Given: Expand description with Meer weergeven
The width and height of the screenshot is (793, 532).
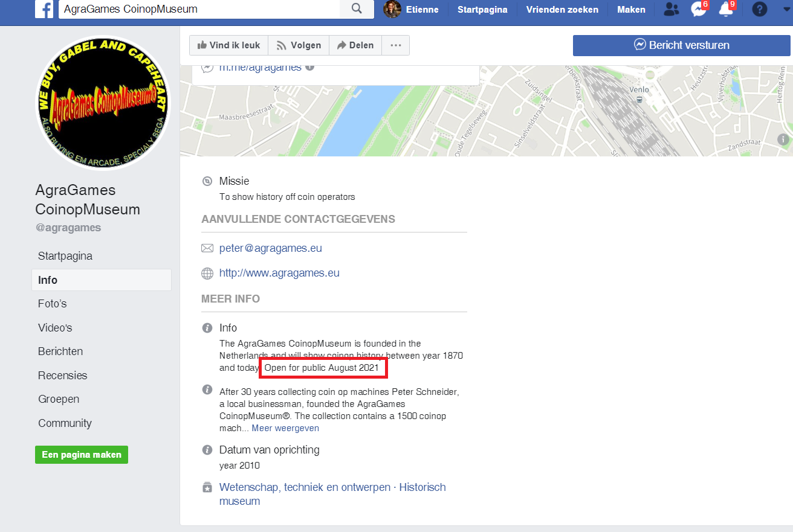Looking at the screenshot, I should click(x=285, y=428).
